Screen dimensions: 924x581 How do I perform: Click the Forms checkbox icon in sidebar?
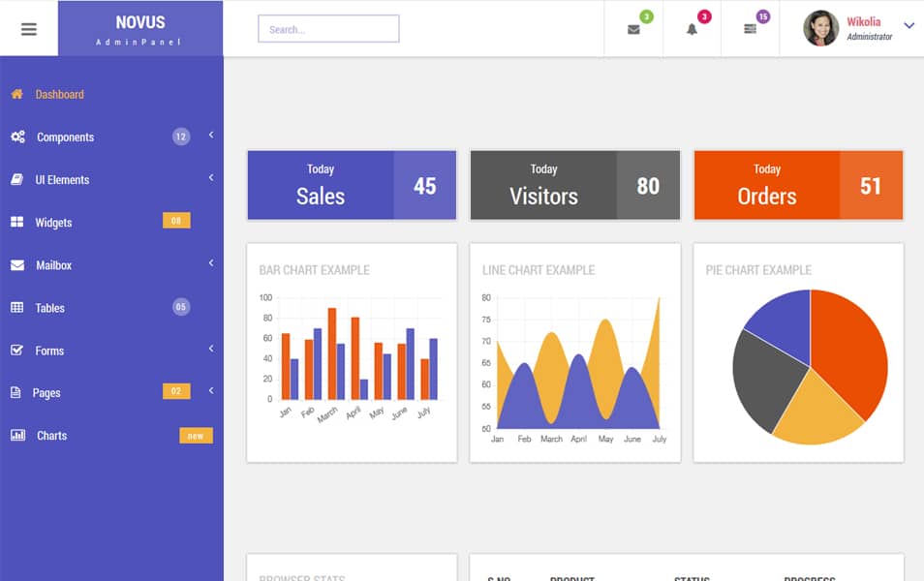click(15, 350)
